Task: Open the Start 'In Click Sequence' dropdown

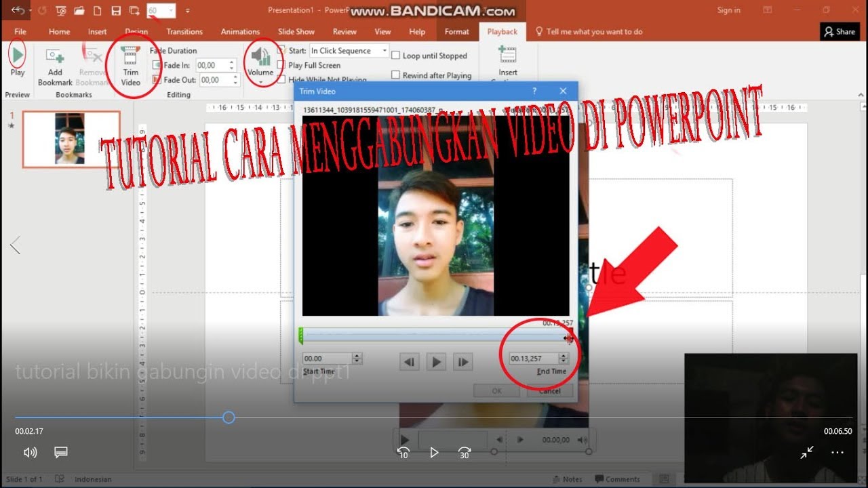Action: pos(384,50)
